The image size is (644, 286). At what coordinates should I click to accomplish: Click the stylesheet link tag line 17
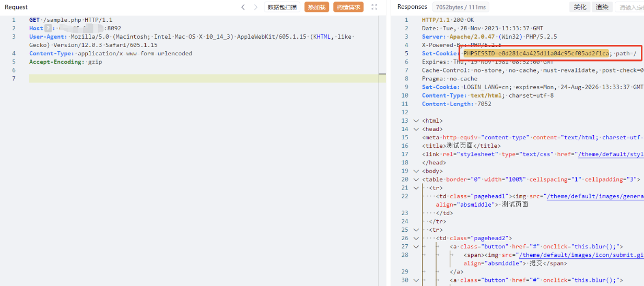pos(533,154)
